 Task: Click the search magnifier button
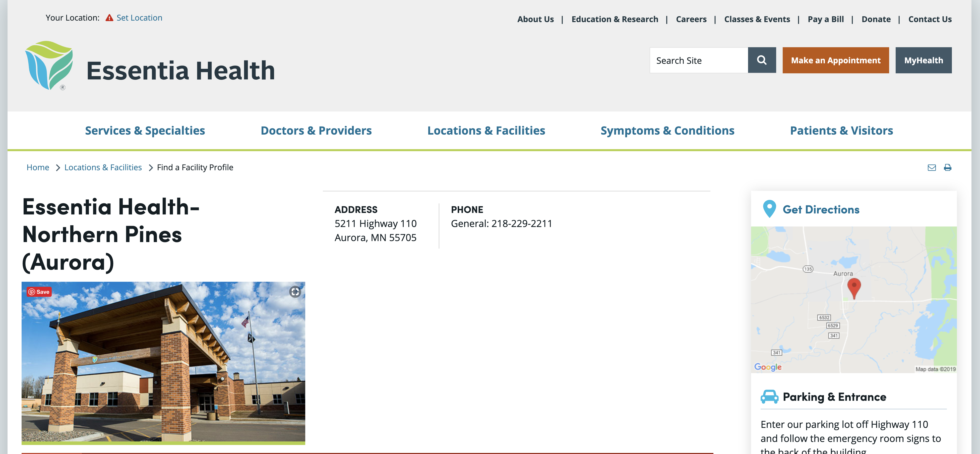tap(762, 60)
